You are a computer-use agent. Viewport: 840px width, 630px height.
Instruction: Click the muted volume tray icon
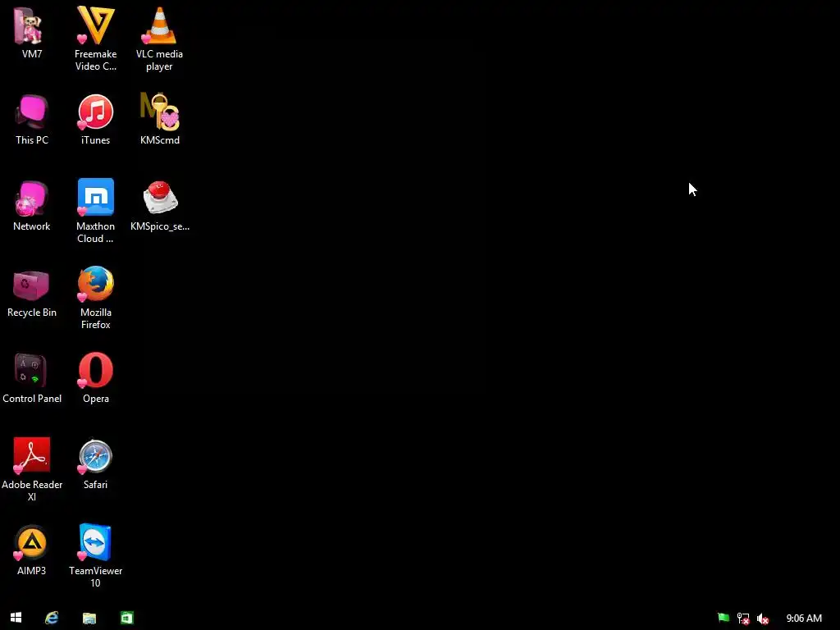tap(763, 619)
